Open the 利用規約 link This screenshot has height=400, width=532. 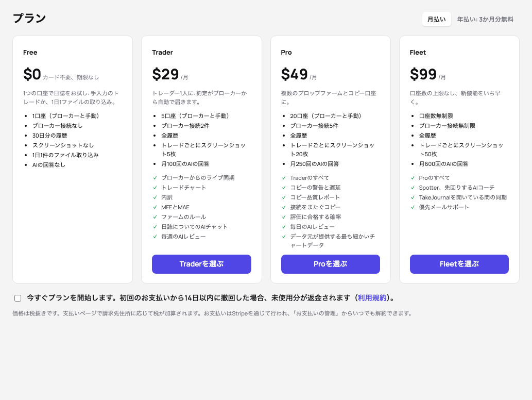click(x=372, y=298)
